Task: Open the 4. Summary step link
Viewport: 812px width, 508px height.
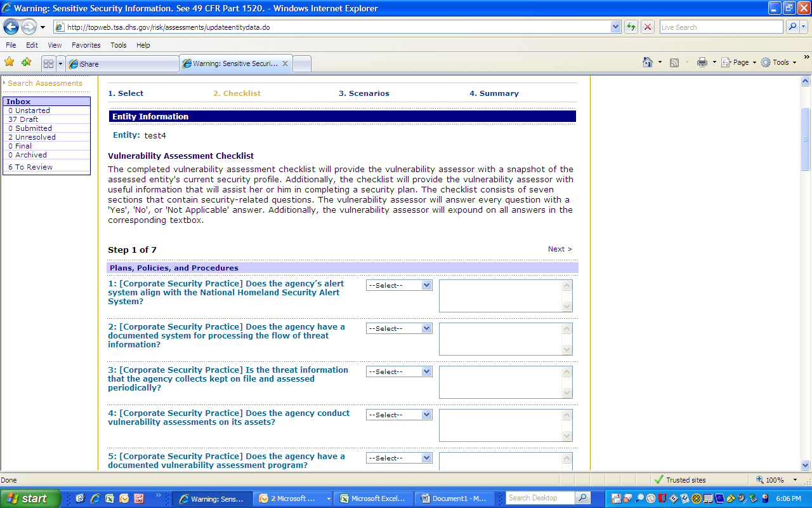Action: coord(494,93)
